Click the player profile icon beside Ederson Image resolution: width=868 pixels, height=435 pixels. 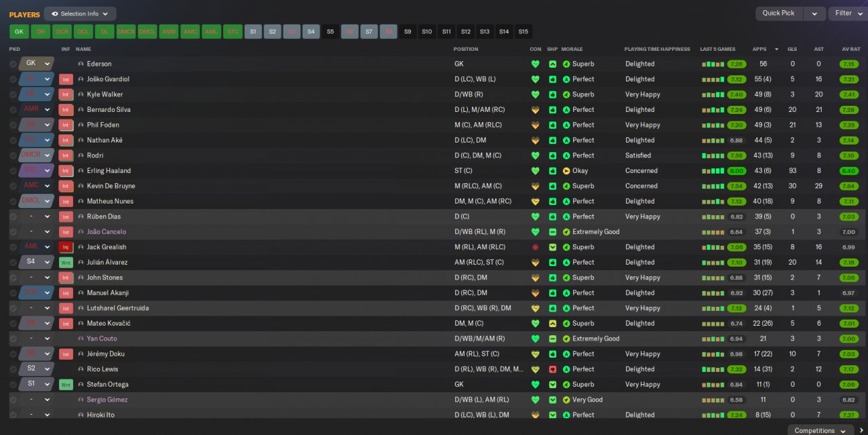pos(81,64)
